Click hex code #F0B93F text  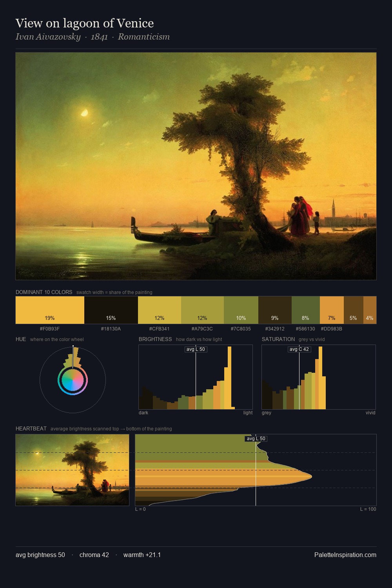pos(50,328)
